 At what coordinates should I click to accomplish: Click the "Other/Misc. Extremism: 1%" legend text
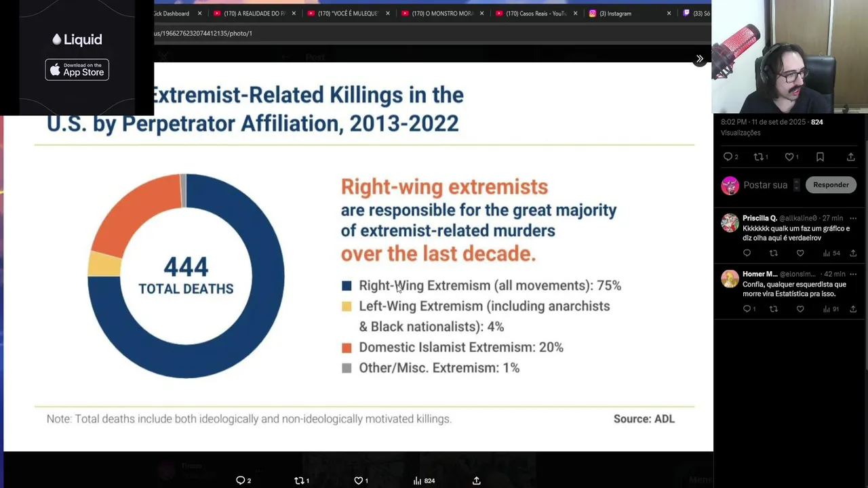439,368
